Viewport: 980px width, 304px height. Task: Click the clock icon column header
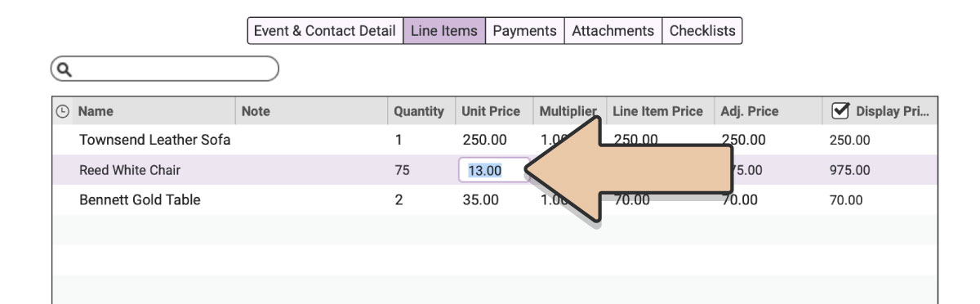(x=62, y=111)
